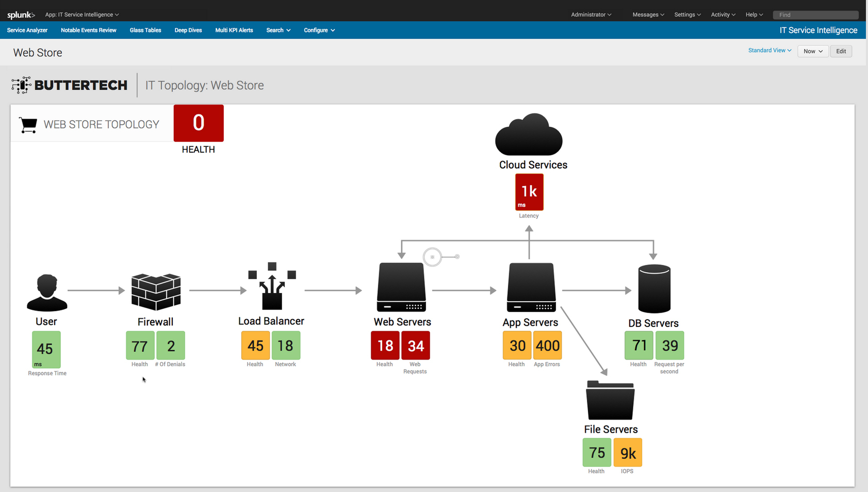The width and height of the screenshot is (868, 492).
Task: Open the Now time range selector
Action: [x=813, y=51]
